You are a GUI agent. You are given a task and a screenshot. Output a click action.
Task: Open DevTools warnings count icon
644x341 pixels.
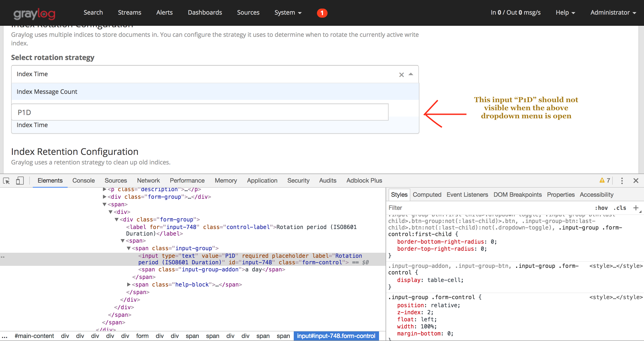605,180
